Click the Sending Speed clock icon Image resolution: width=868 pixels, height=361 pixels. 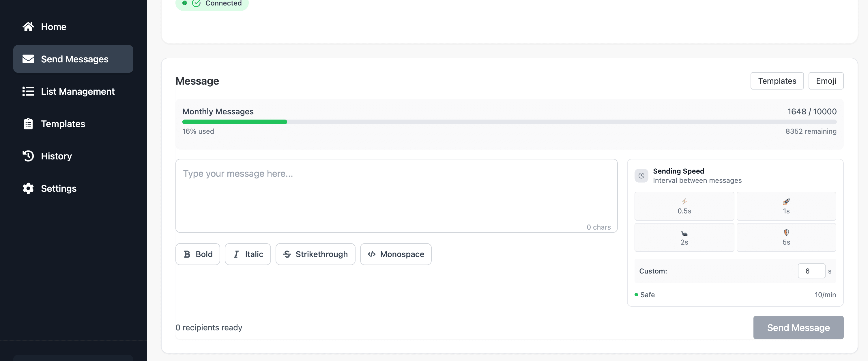tap(641, 175)
